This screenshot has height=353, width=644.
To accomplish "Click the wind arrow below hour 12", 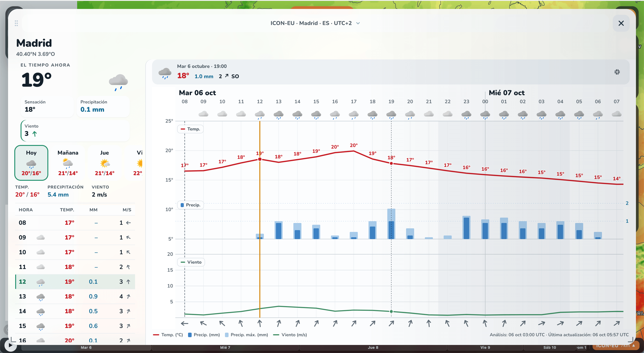I will pos(260,324).
